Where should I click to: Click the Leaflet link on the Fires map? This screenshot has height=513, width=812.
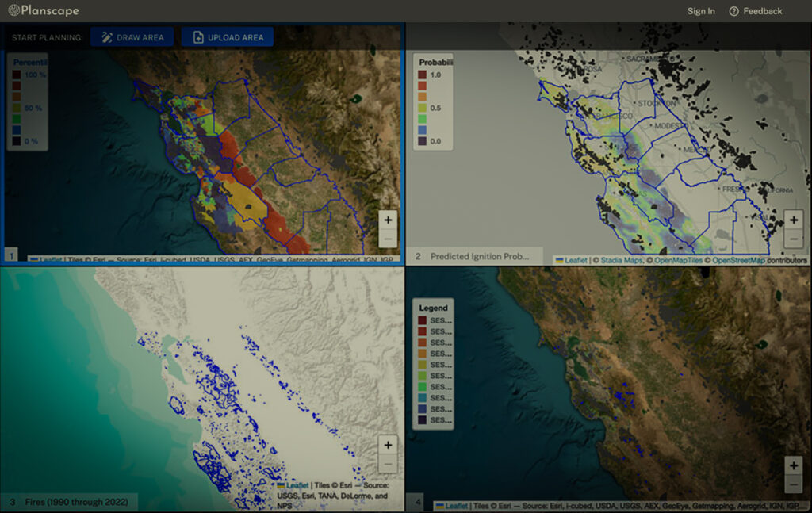click(297, 484)
